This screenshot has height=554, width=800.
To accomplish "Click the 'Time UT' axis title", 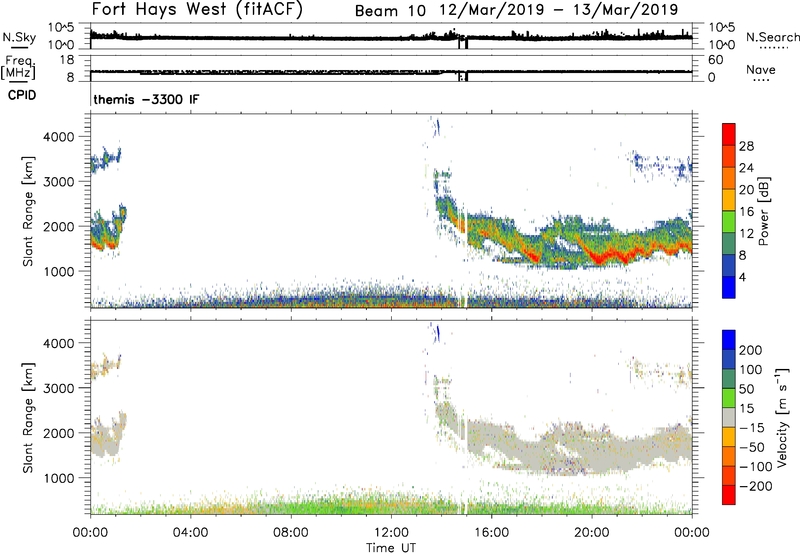I will tap(391, 548).
